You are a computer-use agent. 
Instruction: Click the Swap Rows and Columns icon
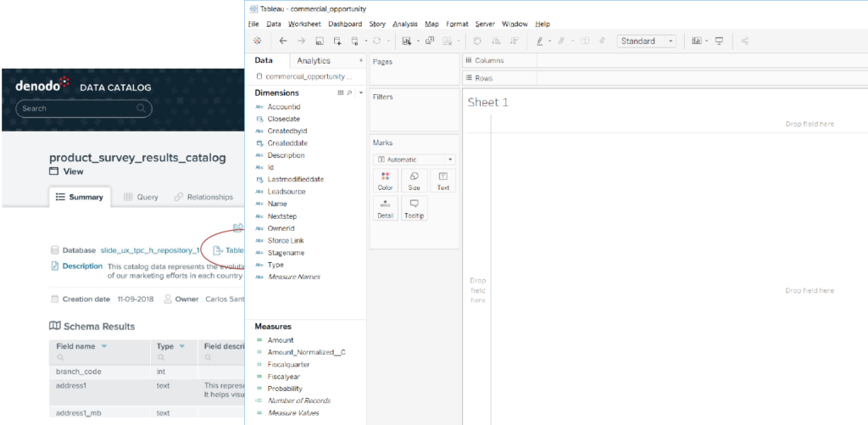coord(478,41)
